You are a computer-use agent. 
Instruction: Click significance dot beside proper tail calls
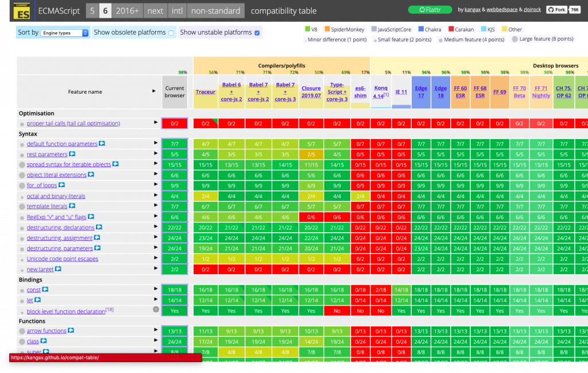tap(22, 124)
